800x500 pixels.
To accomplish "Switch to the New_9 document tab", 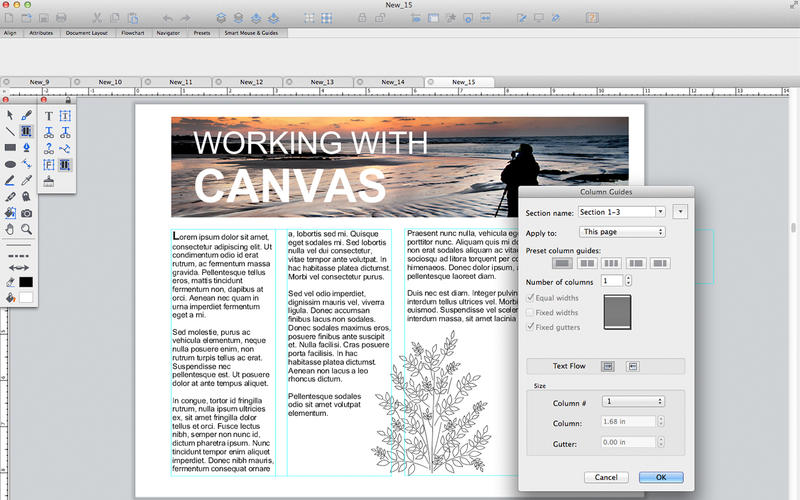I will 36,82.
